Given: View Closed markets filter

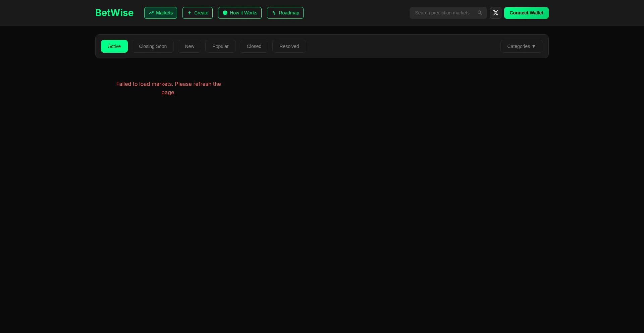Looking at the screenshot, I should pyautogui.click(x=254, y=46).
